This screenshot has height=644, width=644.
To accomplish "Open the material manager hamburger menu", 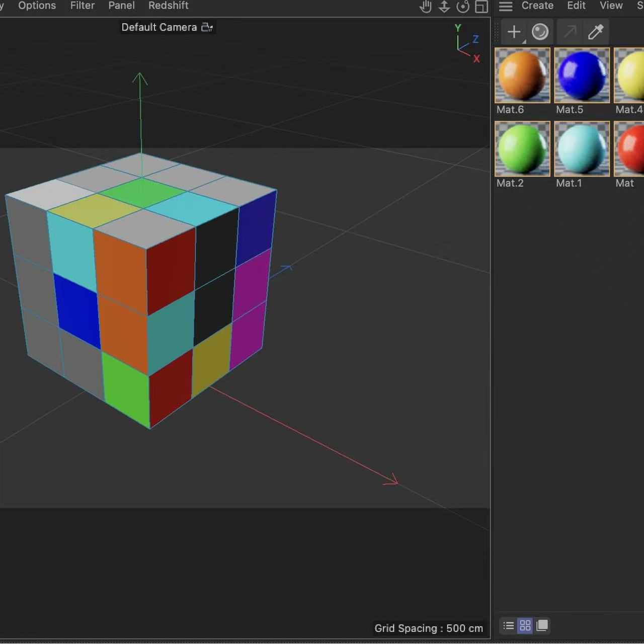I will [x=505, y=6].
